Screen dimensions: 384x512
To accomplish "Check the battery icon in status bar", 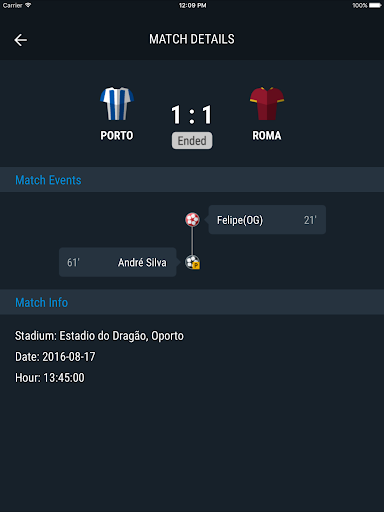I will [375, 5].
